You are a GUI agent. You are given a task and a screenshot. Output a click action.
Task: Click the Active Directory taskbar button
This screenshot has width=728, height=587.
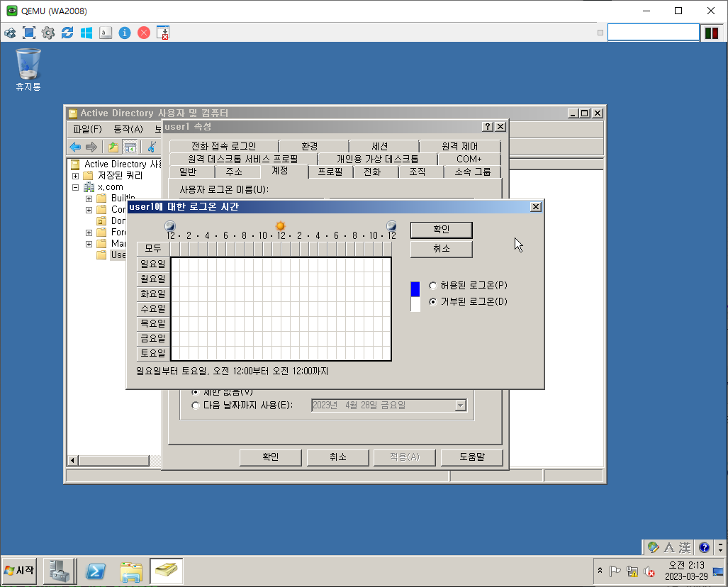tap(166, 571)
